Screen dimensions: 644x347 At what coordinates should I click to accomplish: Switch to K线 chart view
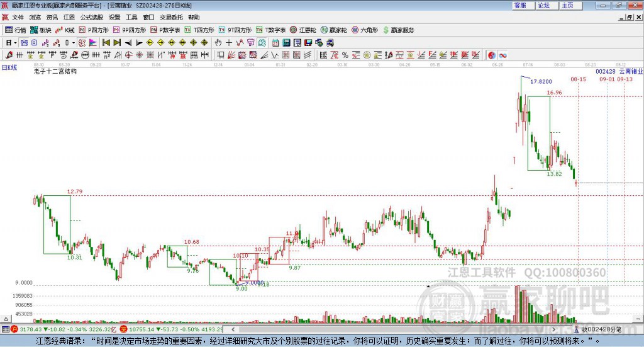click(65, 30)
